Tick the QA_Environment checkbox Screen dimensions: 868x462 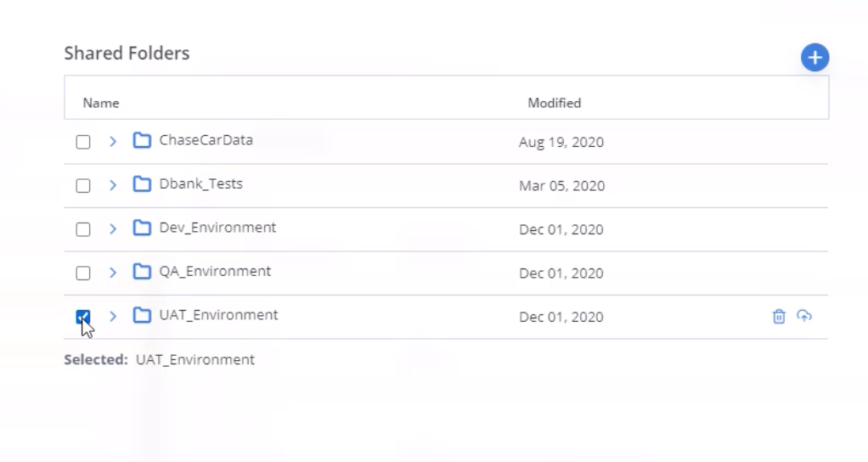[83, 273]
